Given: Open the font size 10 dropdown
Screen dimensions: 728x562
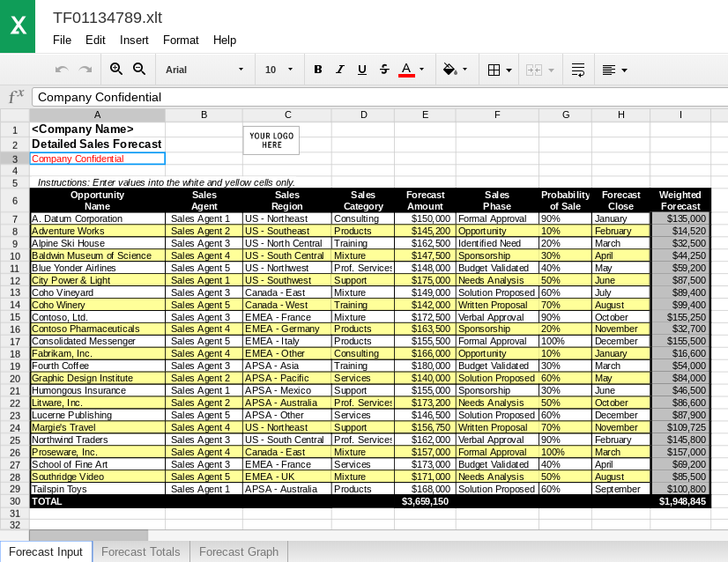Looking at the screenshot, I should click(x=279, y=70).
